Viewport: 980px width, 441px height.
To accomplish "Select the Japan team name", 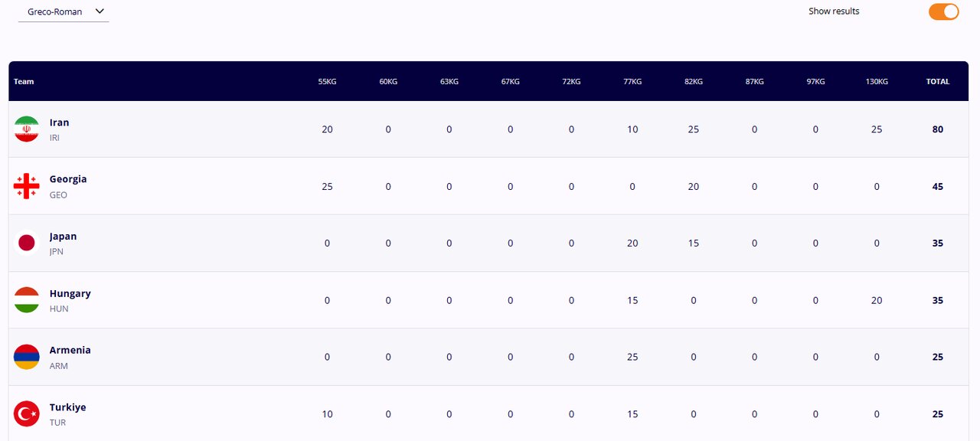I will coord(63,237).
